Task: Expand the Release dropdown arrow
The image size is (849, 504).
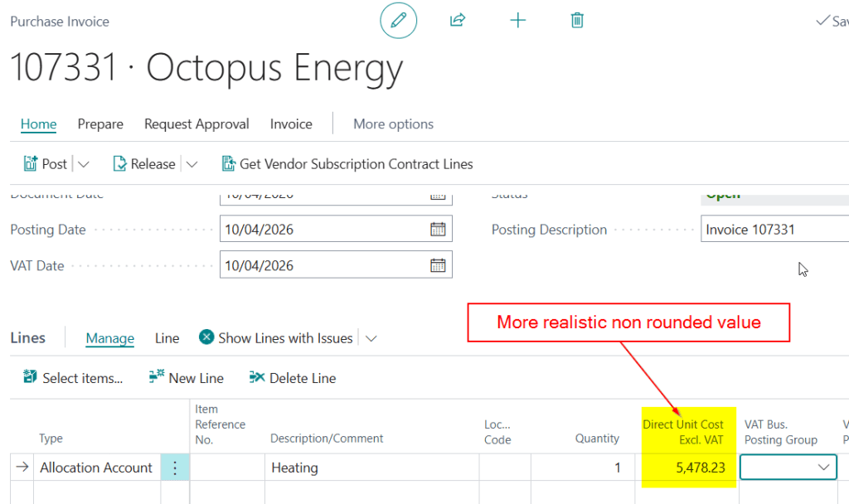Action: click(x=192, y=164)
